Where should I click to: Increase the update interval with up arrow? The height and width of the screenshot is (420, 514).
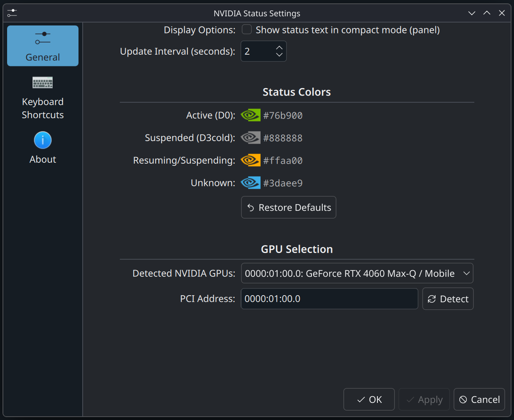coord(279,47)
